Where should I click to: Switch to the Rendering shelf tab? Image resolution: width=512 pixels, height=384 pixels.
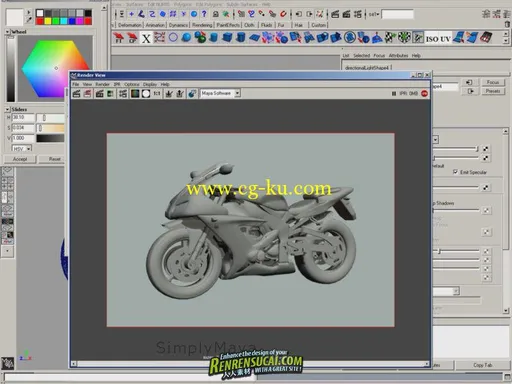point(202,25)
